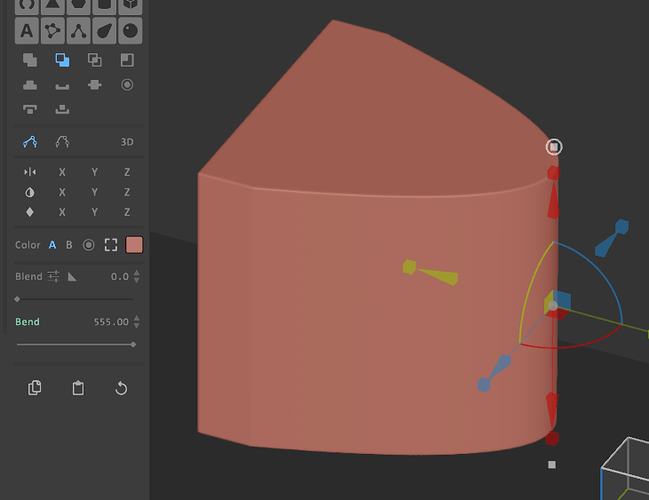
Task: Toggle Z on half-circle row
Action: (127, 192)
